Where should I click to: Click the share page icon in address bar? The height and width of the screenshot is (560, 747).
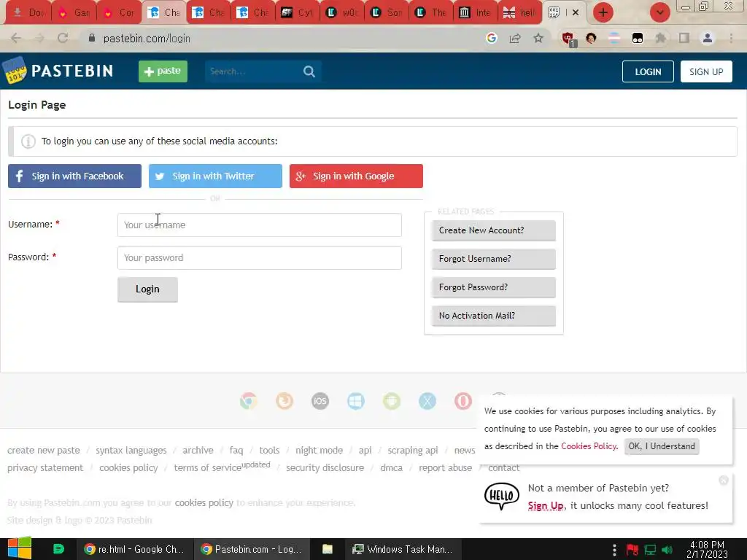coord(515,38)
